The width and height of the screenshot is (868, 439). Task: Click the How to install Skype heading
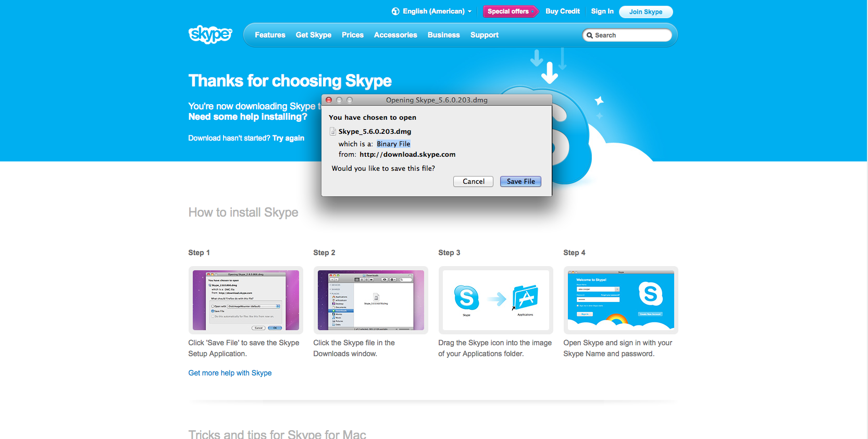243,212
